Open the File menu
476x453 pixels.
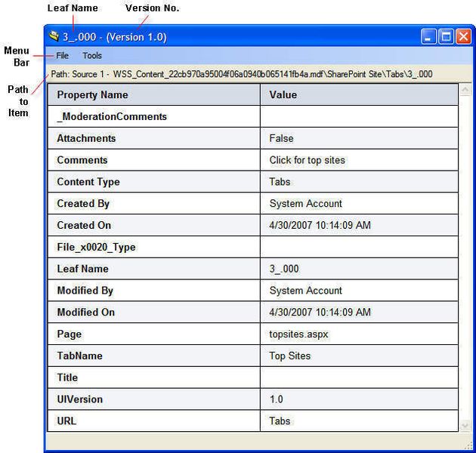62,56
